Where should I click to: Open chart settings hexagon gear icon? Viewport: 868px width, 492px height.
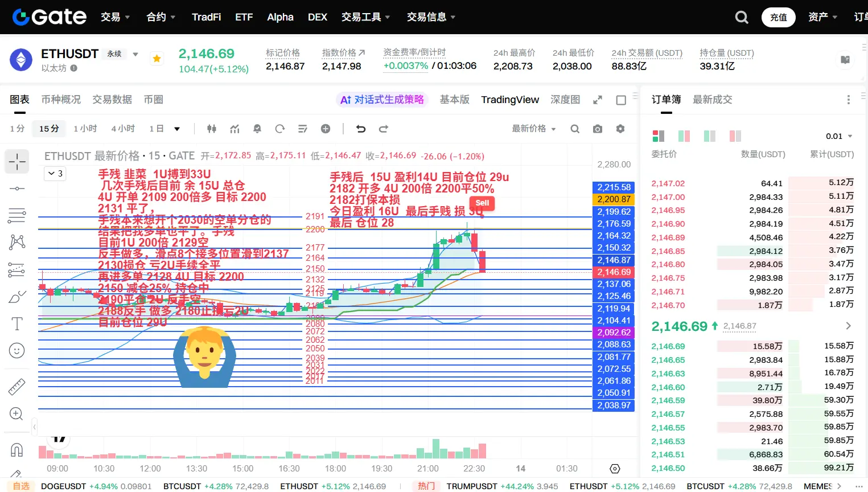coord(620,129)
